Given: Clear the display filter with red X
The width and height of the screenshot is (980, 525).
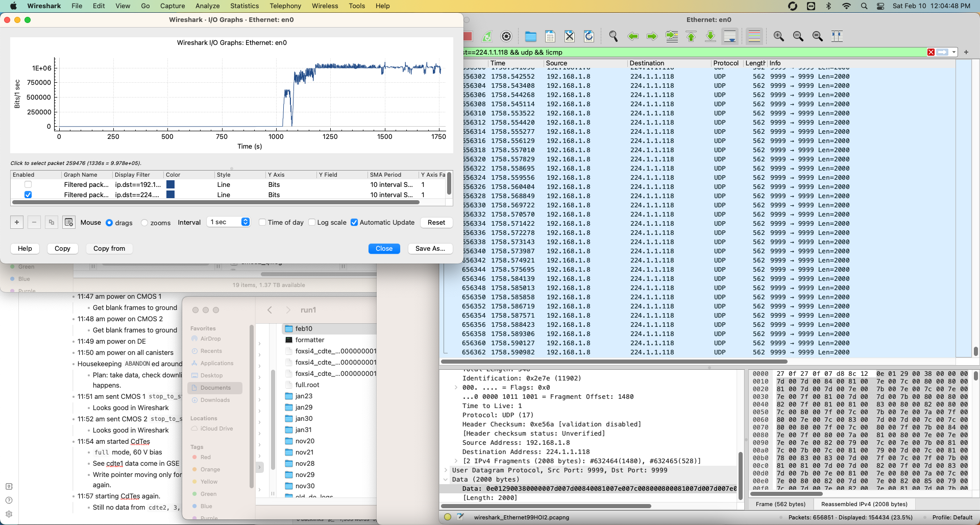Looking at the screenshot, I should tap(931, 52).
